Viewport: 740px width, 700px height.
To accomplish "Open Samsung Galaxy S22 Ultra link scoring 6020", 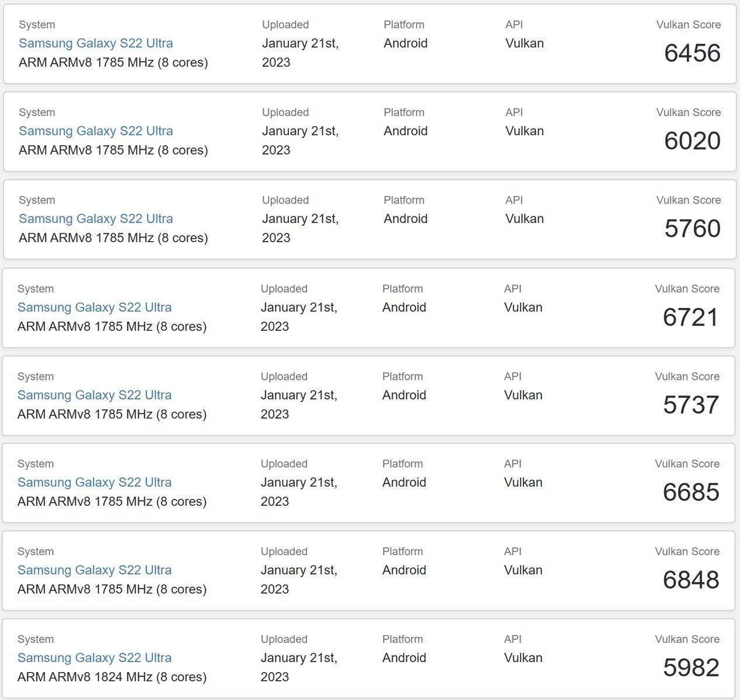I will (x=96, y=131).
